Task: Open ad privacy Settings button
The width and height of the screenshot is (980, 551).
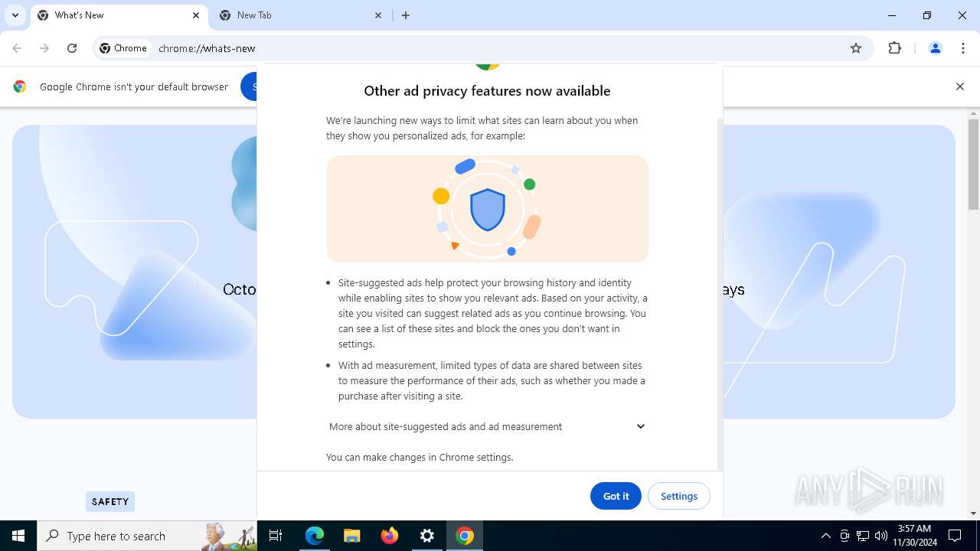Action: click(679, 496)
